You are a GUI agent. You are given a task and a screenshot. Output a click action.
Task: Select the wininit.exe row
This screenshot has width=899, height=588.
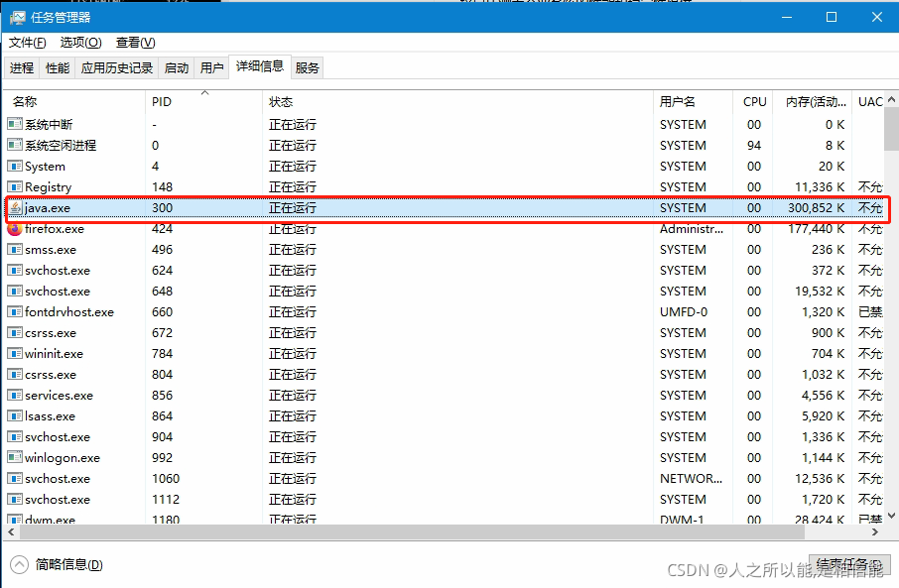point(445,354)
